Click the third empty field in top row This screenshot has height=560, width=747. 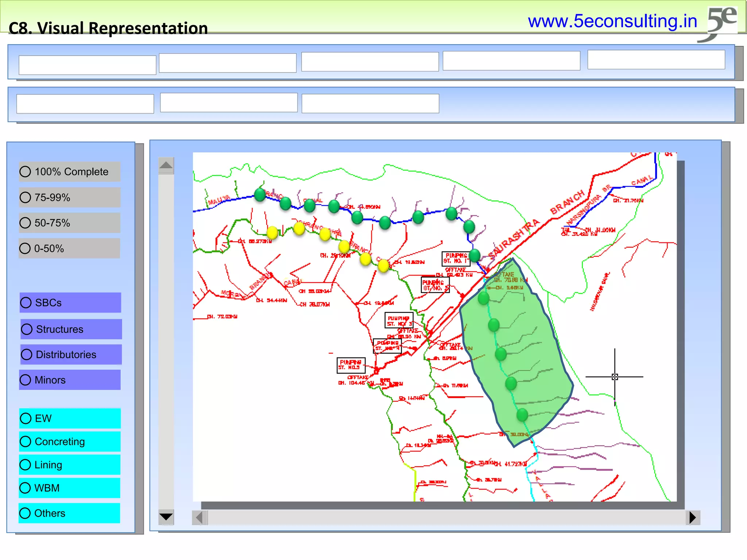pos(370,62)
